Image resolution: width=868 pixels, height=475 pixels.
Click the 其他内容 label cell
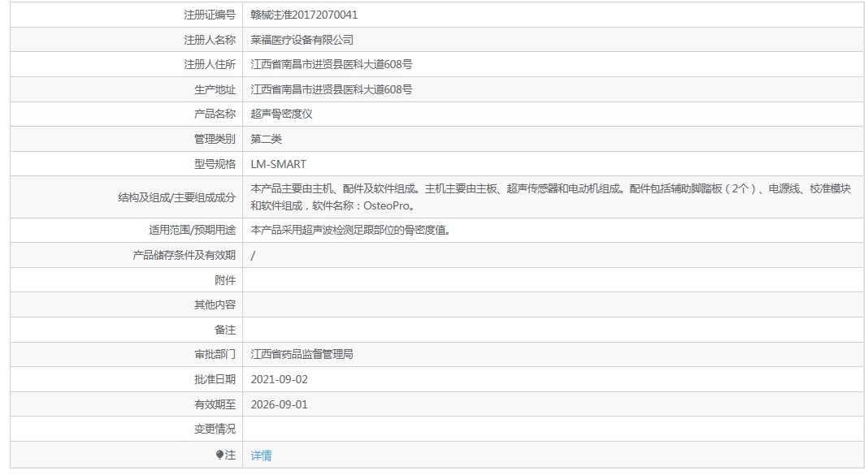tap(126, 304)
